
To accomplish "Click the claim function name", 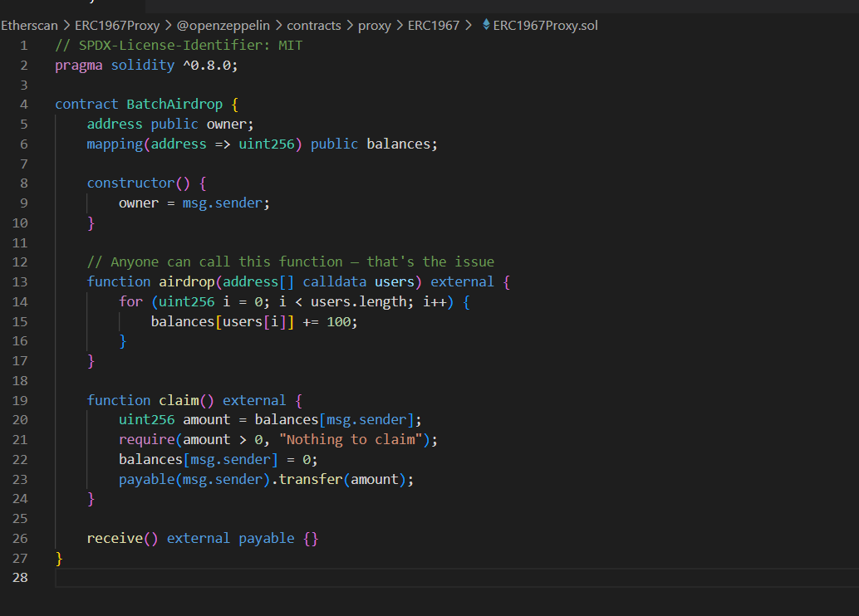I will [x=179, y=400].
